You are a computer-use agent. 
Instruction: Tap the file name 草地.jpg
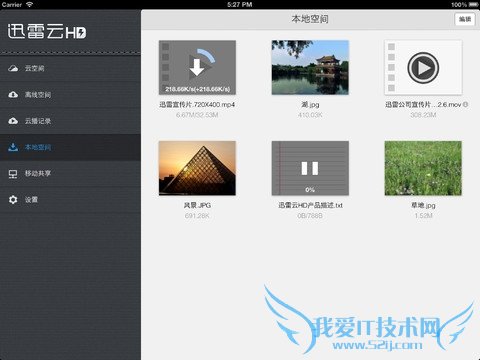click(x=423, y=205)
